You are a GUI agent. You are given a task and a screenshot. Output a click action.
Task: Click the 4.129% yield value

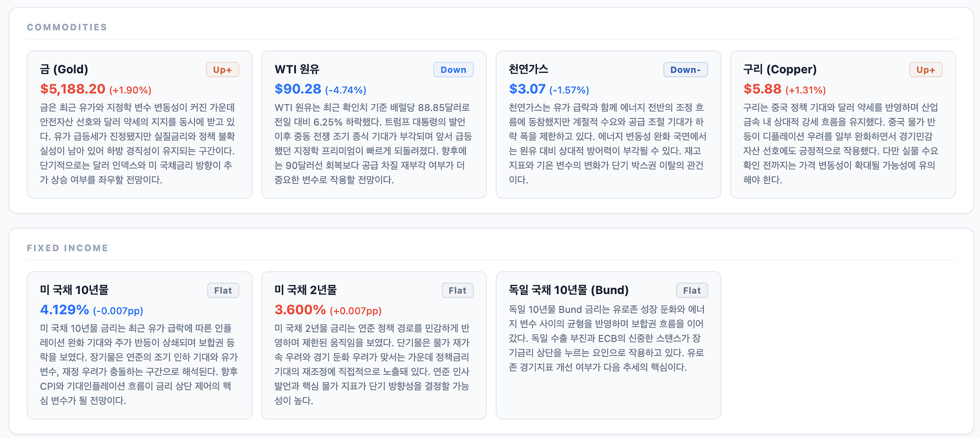coord(64,310)
